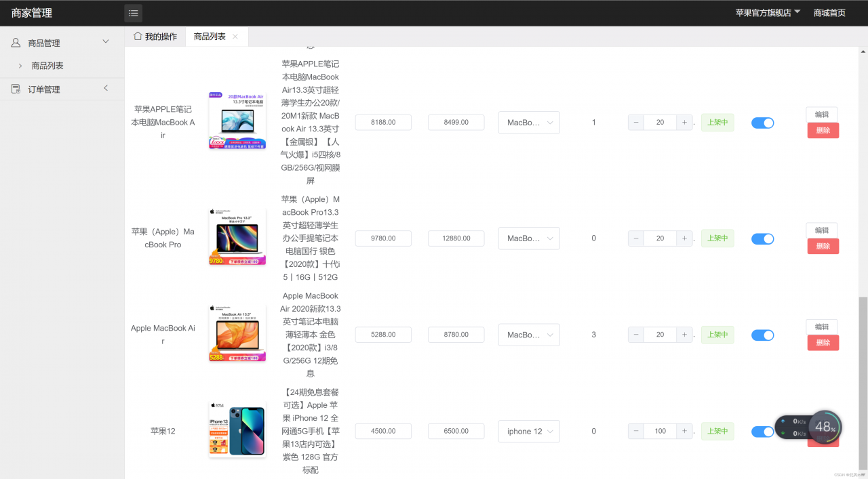Viewport: 868px width, 479px height.
Task: Edit the MacBook Pro product
Action: [x=822, y=230]
